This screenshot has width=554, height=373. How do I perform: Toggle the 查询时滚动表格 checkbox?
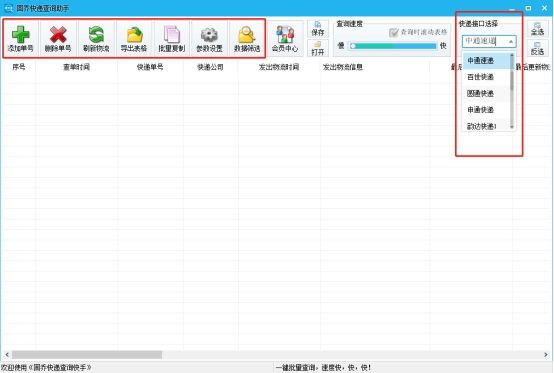[393, 32]
